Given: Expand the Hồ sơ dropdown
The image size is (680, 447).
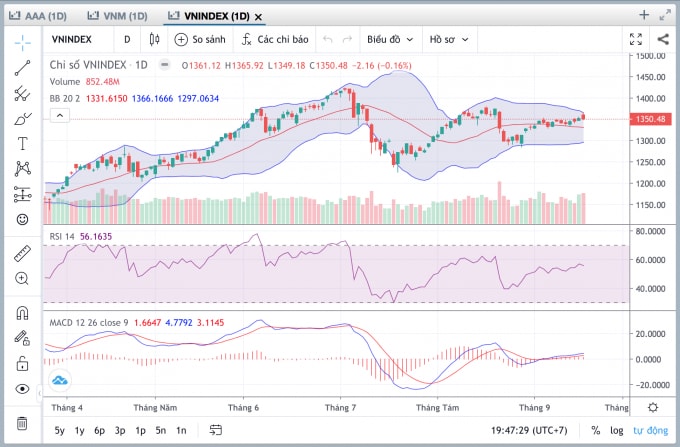Looking at the screenshot, I should pos(449,39).
